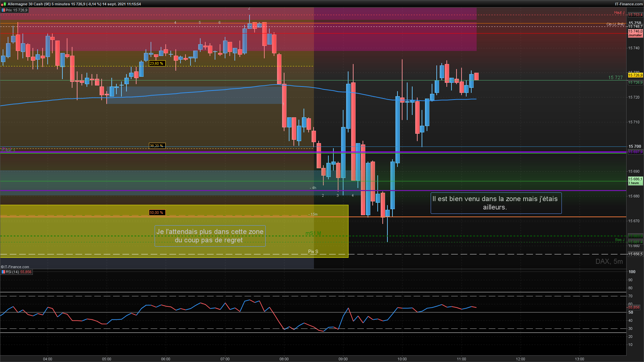Open the Prix 15 726,9 label
The width and height of the screenshot is (644, 362).
(16, 10)
